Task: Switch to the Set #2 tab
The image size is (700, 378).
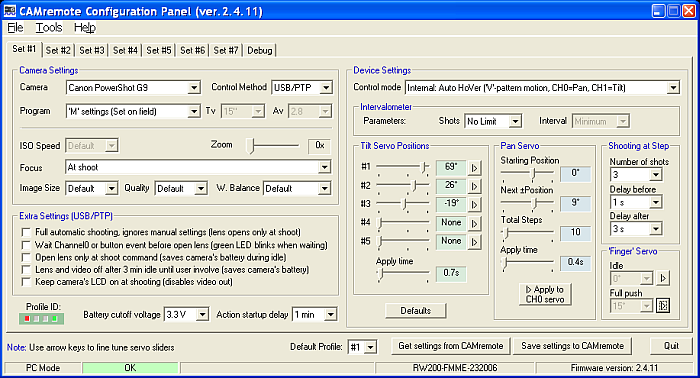Action: [58, 50]
